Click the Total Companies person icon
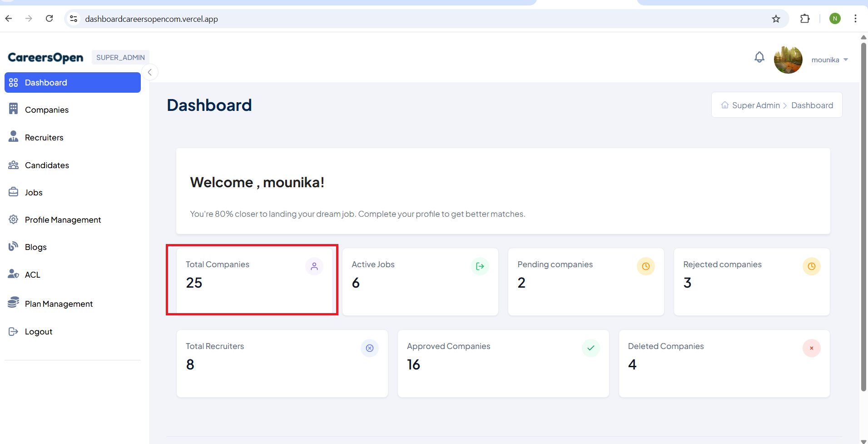 (314, 266)
